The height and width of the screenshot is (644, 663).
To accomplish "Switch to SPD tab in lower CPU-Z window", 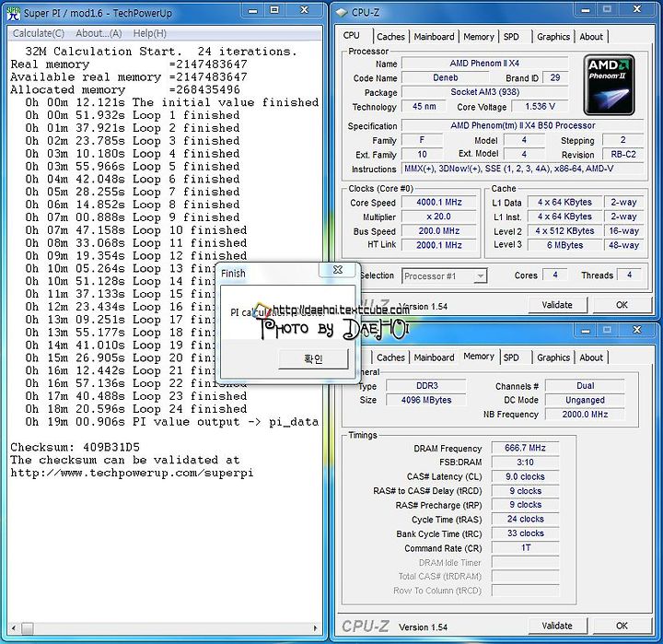I will click(x=511, y=357).
